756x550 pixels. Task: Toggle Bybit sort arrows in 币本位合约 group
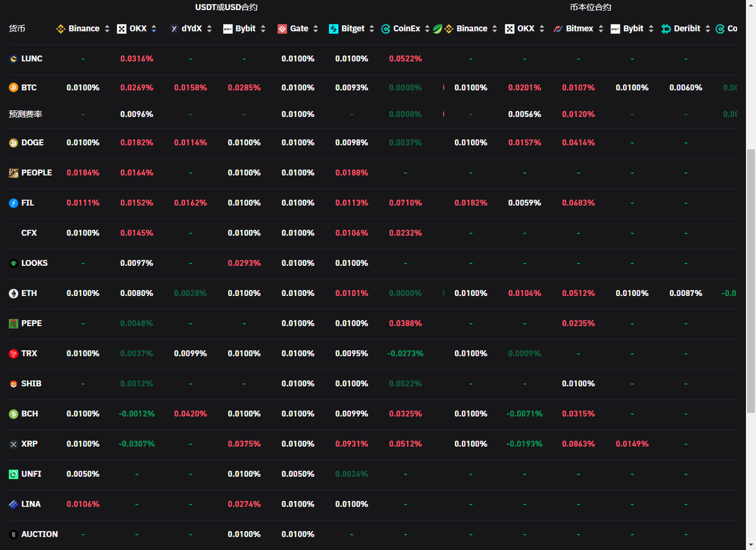(651, 29)
